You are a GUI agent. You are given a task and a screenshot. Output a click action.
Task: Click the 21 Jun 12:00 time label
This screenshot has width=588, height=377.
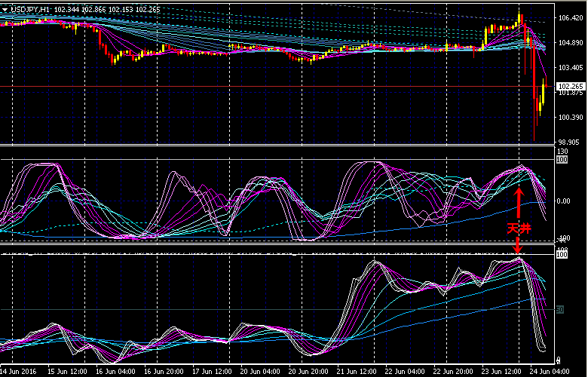coord(357,372)
